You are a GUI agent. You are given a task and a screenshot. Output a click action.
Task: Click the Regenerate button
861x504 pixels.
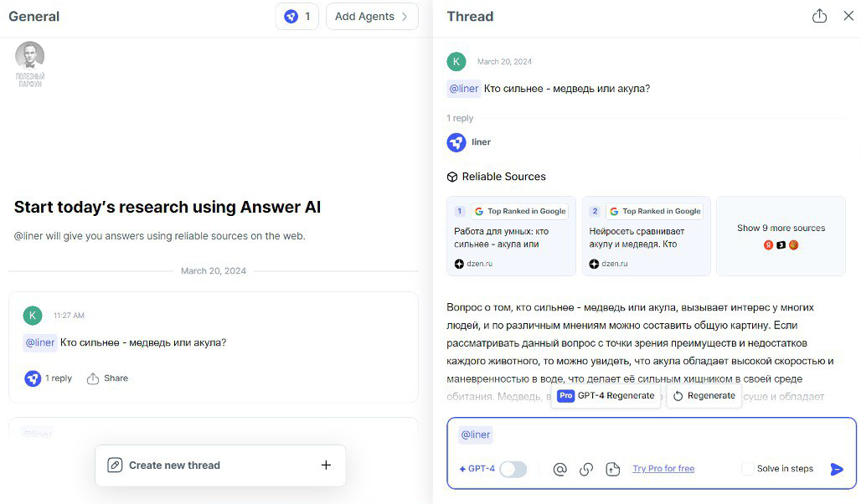coord(704,395)
